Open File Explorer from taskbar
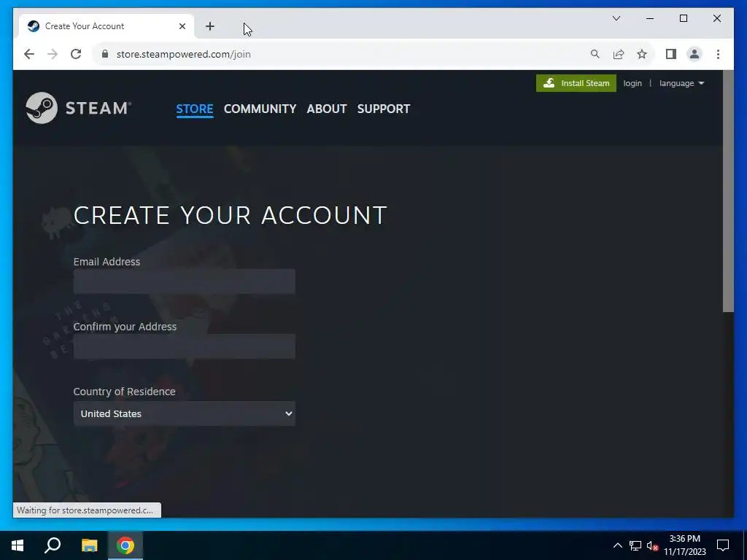747x560 pixels. 89,545
